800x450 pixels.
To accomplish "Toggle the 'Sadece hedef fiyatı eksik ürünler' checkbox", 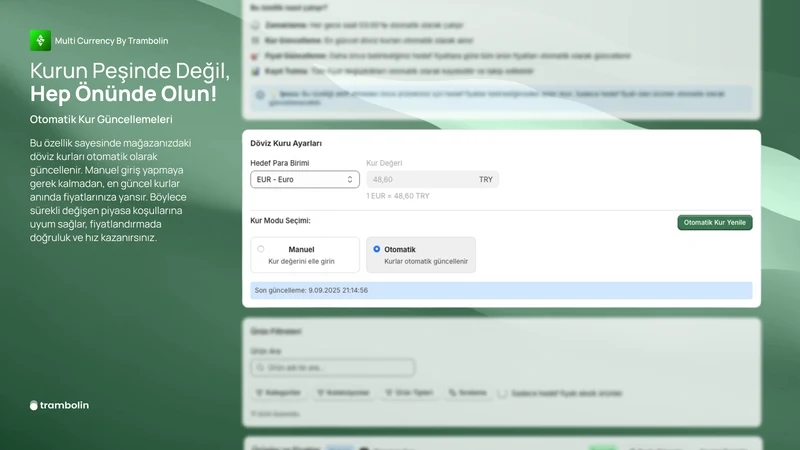I will (503, 393).
